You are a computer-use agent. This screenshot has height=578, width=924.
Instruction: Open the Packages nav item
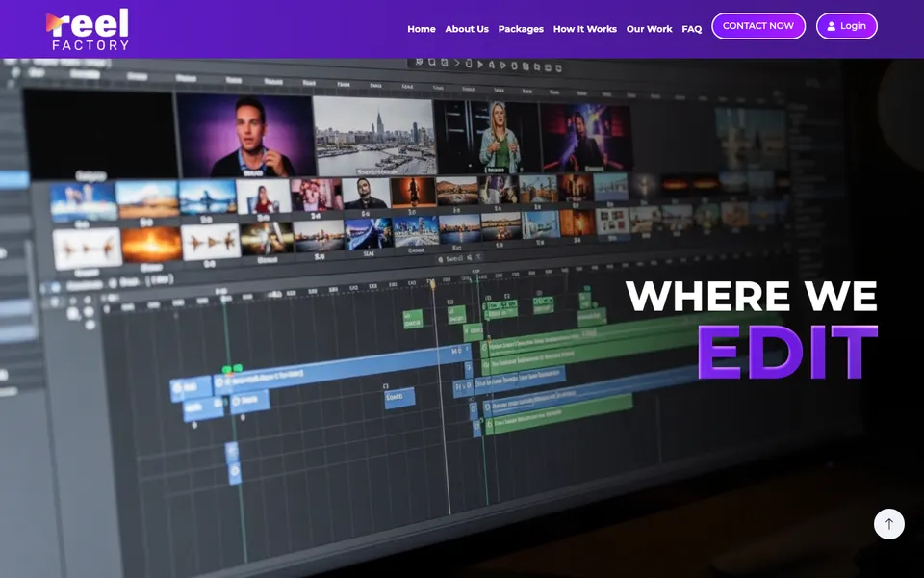point(521,29)
